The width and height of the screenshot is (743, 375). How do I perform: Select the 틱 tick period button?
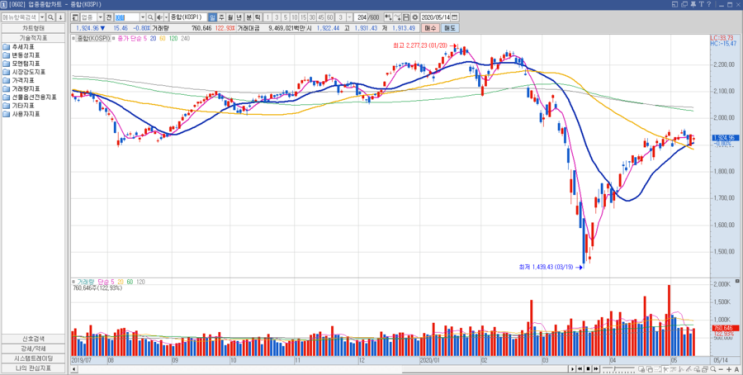pos(257,17)
